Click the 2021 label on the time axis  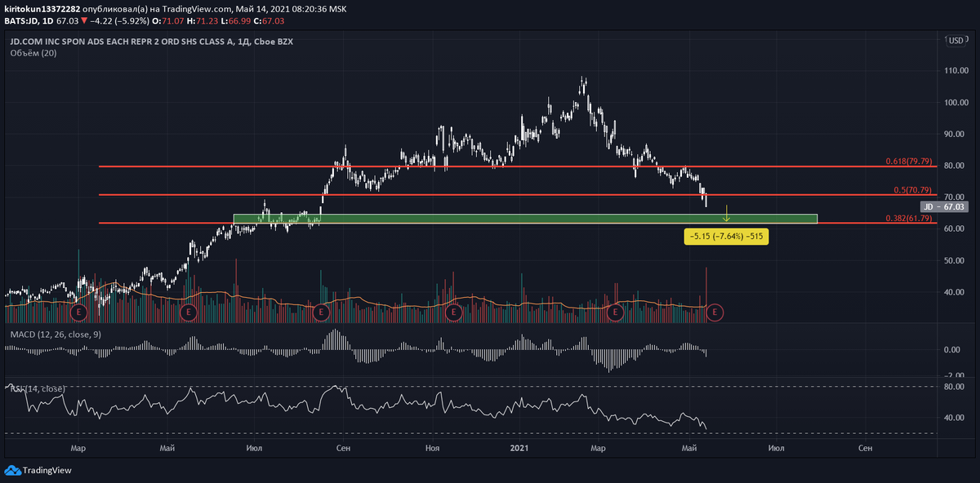(519, 448)
